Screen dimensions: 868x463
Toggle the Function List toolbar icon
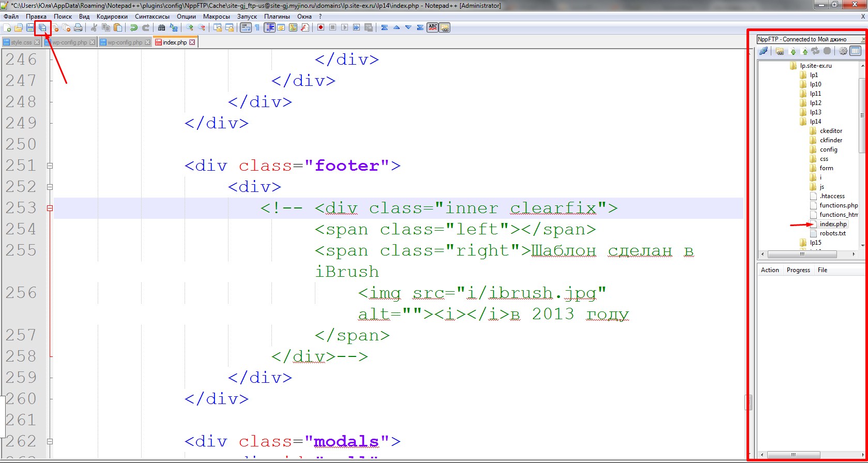click(305, 27)
